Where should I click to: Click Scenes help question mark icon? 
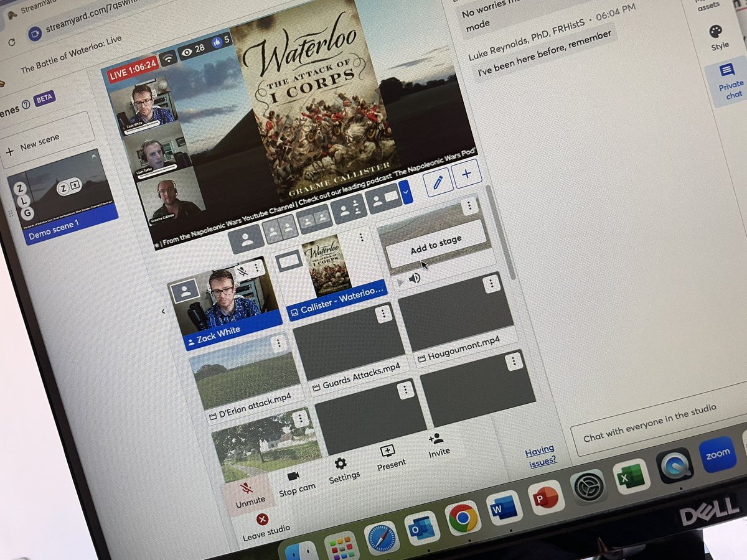[x=26, y=105]
